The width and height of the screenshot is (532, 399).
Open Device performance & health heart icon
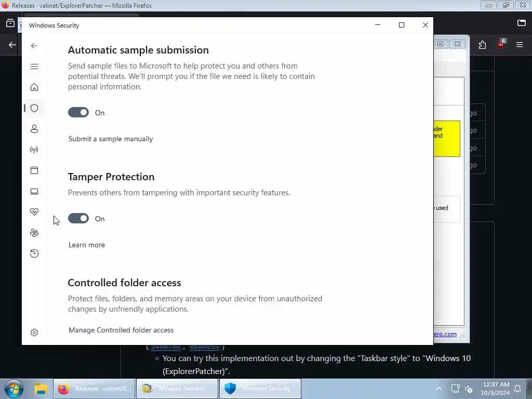tap(34, 212)
